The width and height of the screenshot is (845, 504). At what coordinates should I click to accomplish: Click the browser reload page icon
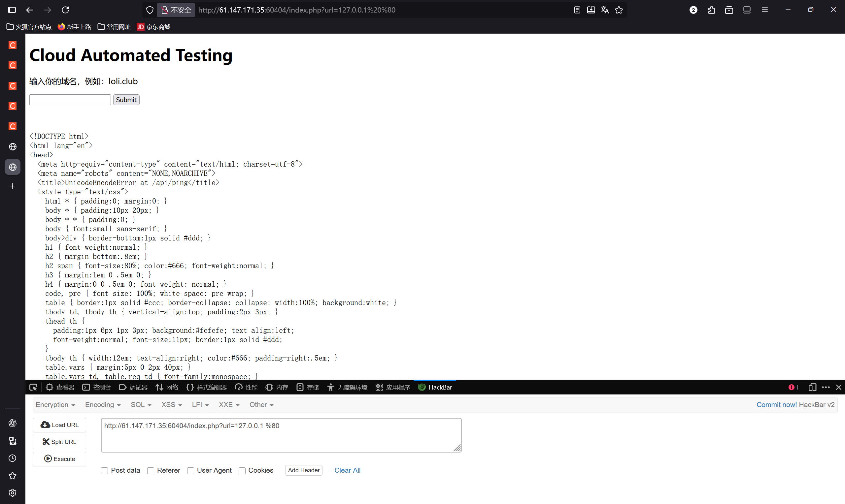coord(65,10)
